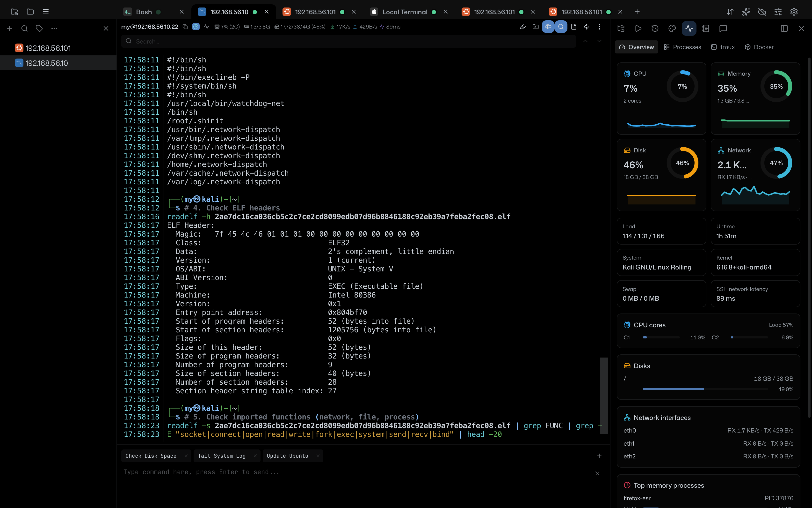
Task: Switch to the Processes tab
Action: [682, 47]
